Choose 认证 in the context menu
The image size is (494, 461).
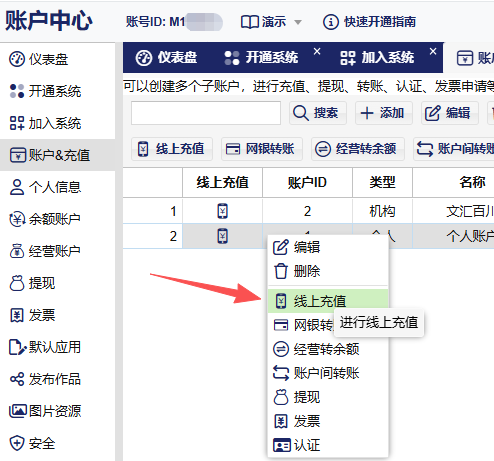(x=328, y=445)
